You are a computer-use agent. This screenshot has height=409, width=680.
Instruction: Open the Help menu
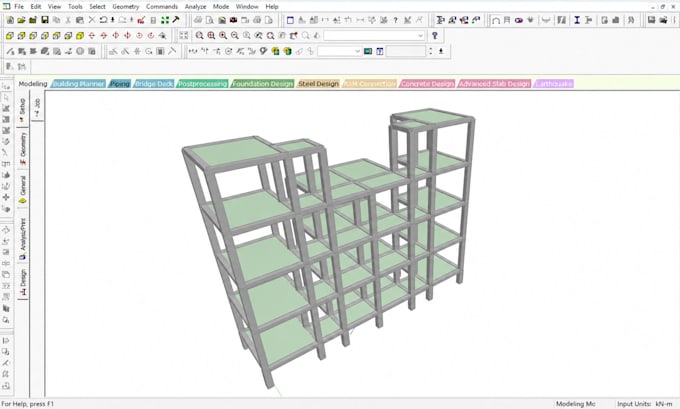pyautogui.click(x=271, y=7)
